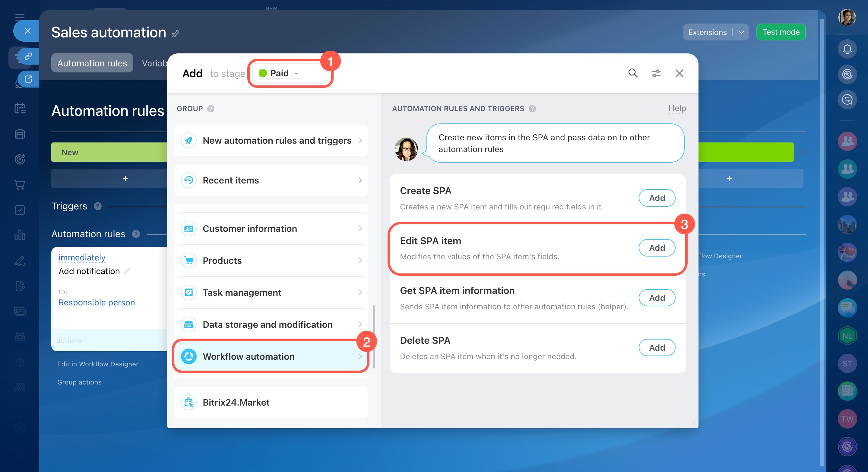Click the help question mark next to GROUP

(211, 109)
